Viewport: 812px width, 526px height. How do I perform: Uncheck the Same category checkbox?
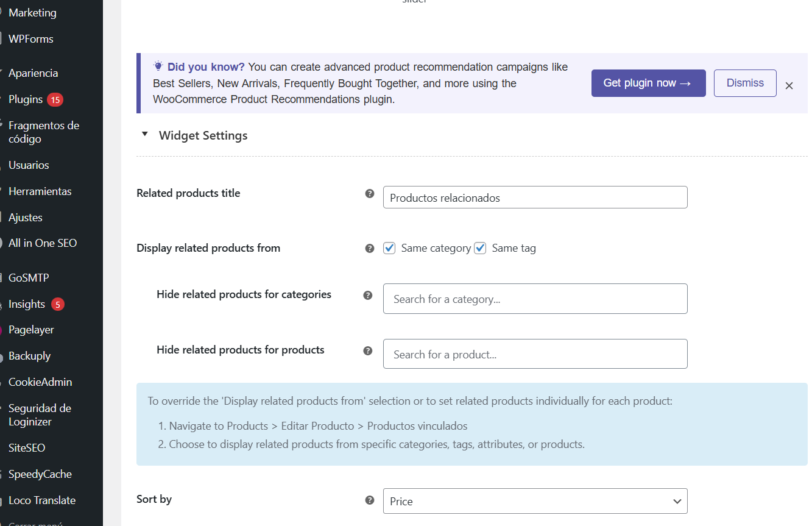tap(390, 248)
